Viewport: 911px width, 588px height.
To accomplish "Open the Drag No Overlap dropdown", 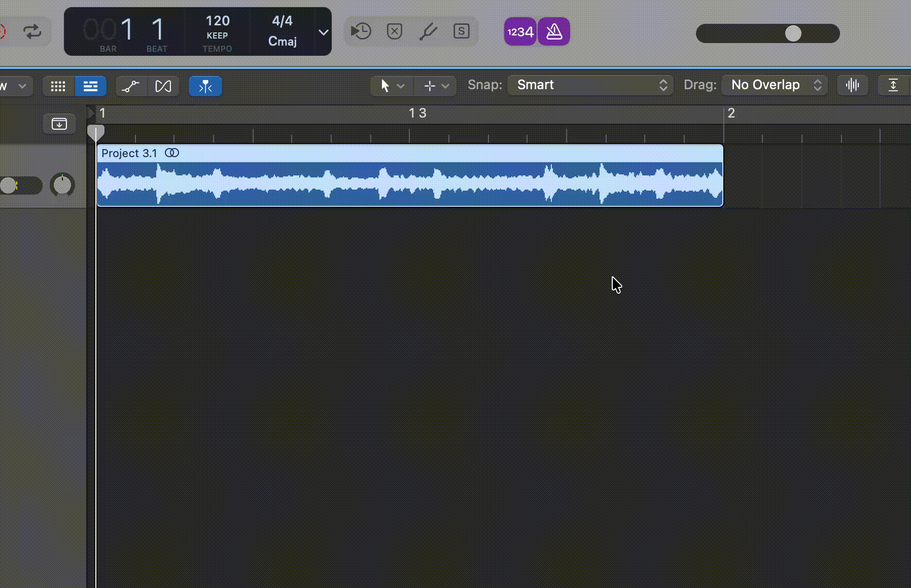I will 774,85.
